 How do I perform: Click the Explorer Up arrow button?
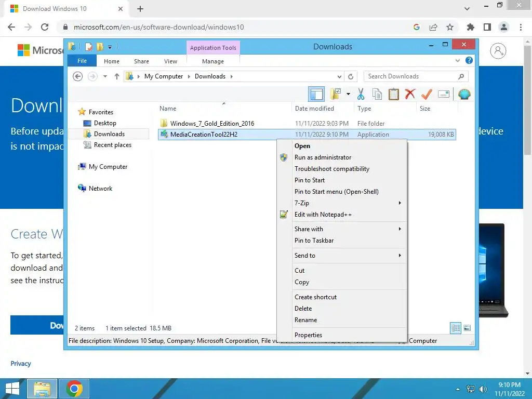(x=117, y=76)
